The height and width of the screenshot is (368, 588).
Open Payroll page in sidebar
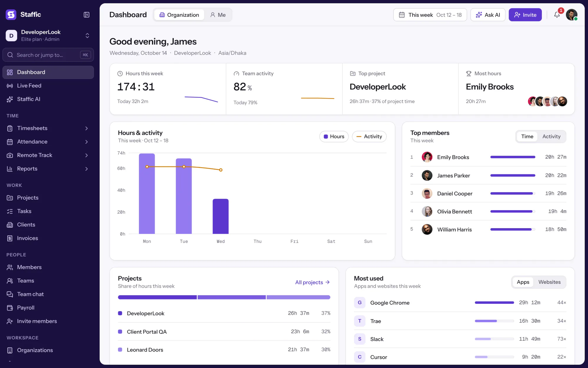click(48, 308)
